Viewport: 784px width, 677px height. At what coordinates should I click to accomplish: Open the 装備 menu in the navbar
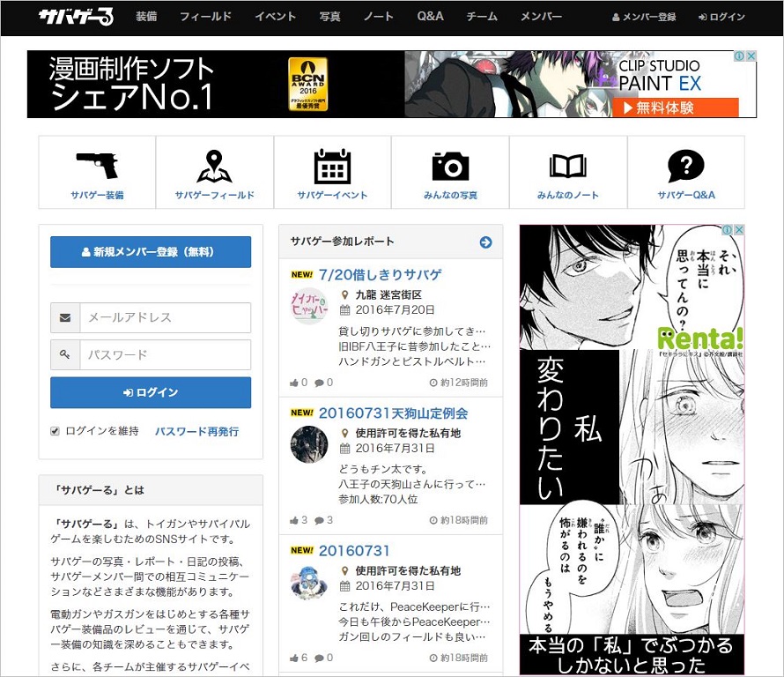pyautogui.click(x=146, y=17)
